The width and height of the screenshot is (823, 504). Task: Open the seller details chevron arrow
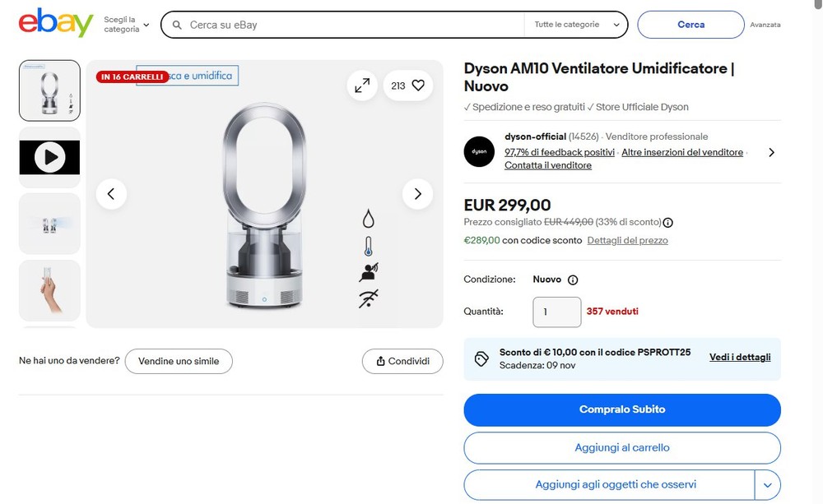coord(771,152)
